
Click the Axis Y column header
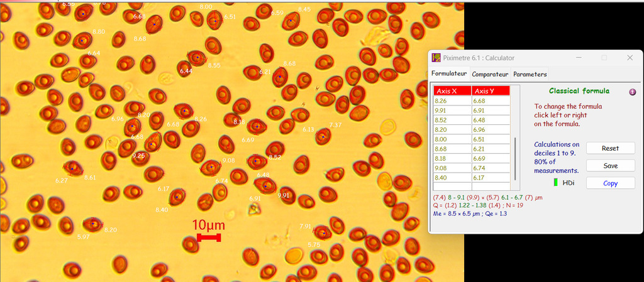[491, 90]
